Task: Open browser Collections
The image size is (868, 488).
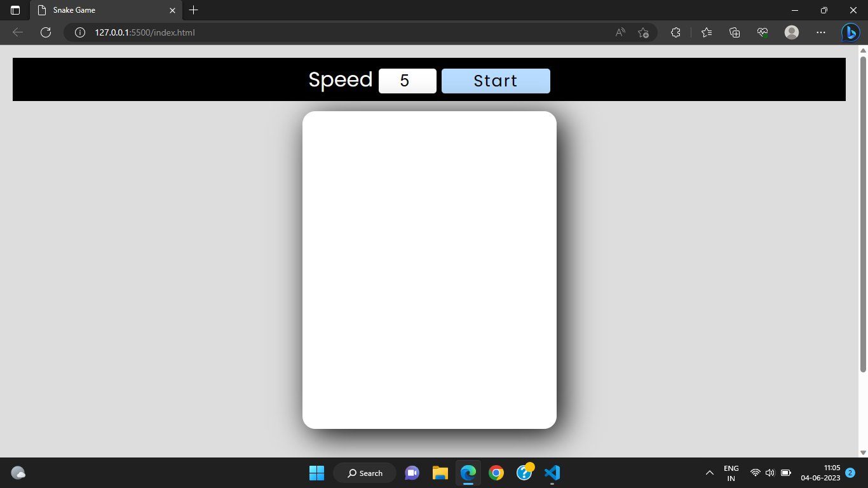Action: click(x=734, y=32)
